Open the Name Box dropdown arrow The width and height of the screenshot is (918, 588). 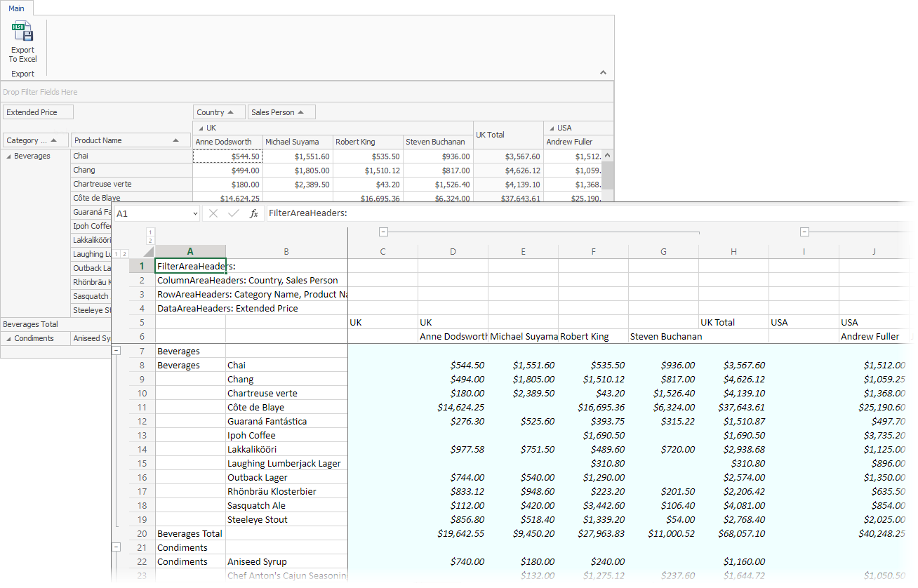(194, 213)
